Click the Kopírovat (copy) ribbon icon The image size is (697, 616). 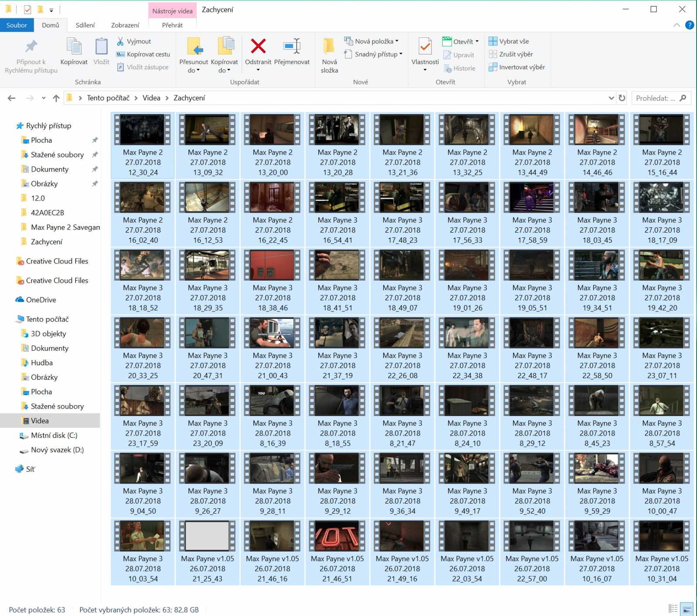pyautogui.click(x=74, y=47)
